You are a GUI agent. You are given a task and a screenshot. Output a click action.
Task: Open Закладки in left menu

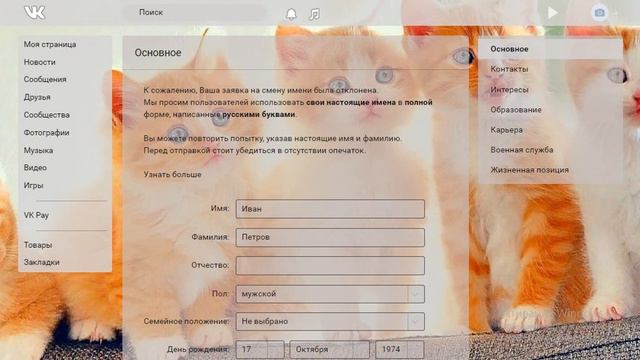[x=42, y=262]
